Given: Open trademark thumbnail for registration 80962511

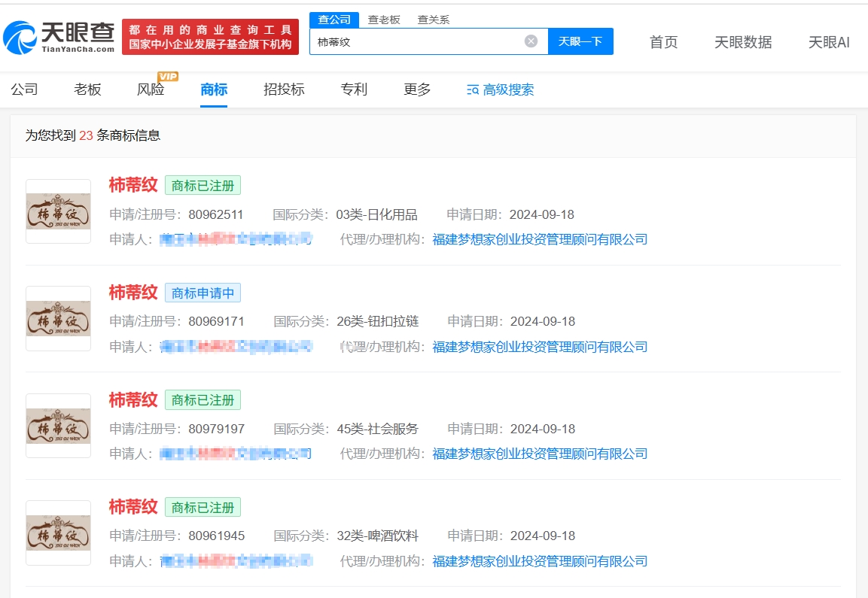Looking at the screenshot, I should (x=58, y=211).
